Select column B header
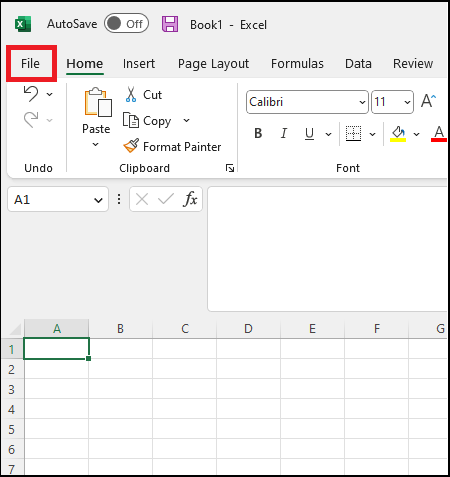The image size is (450, 477). [121, 329]
